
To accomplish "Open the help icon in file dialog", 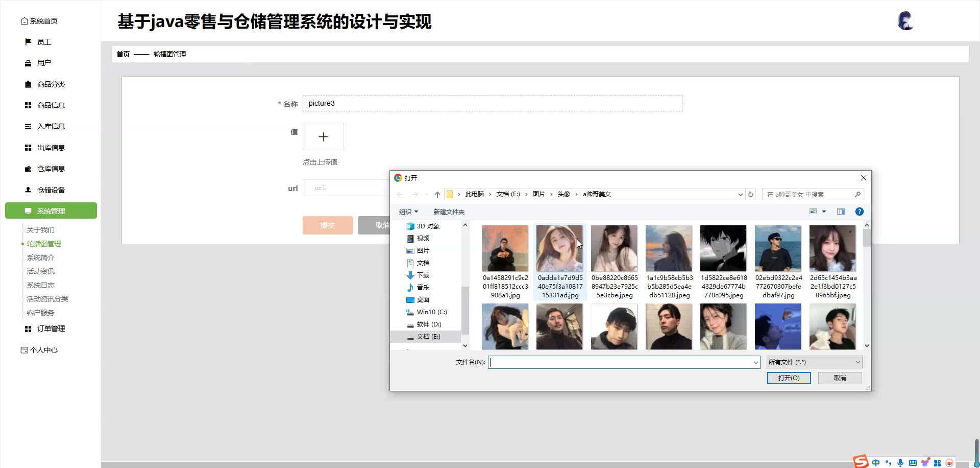I will [860, 212].
